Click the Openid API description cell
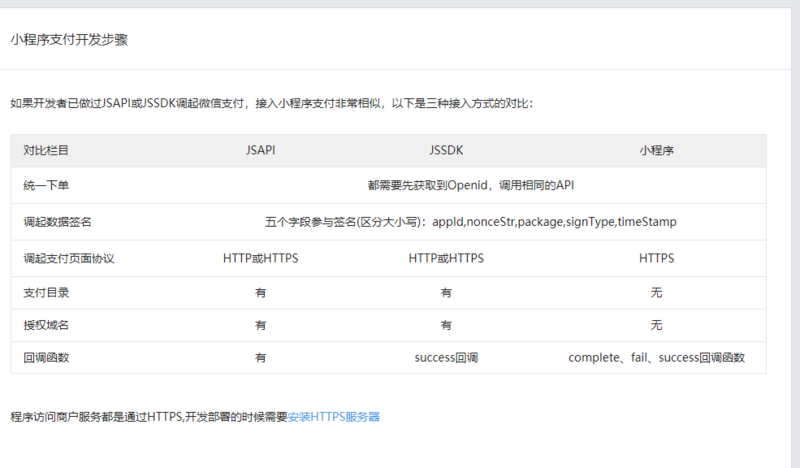This screenshot has width=800, height=468. (471, 185)
